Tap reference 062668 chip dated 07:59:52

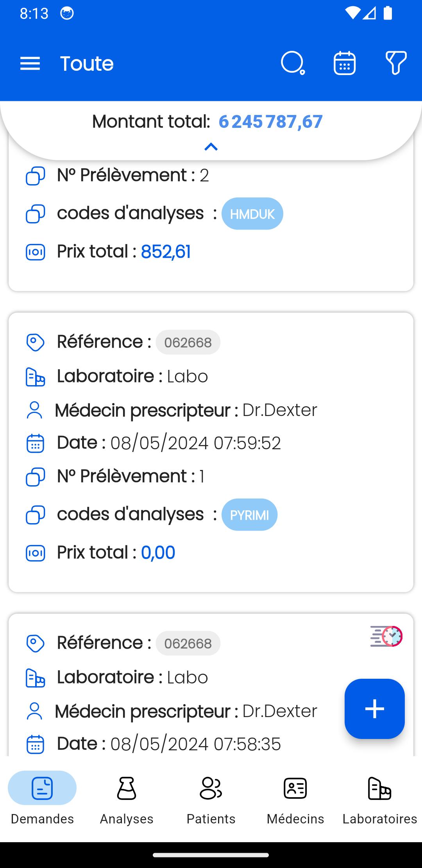[x=188, y=342]
